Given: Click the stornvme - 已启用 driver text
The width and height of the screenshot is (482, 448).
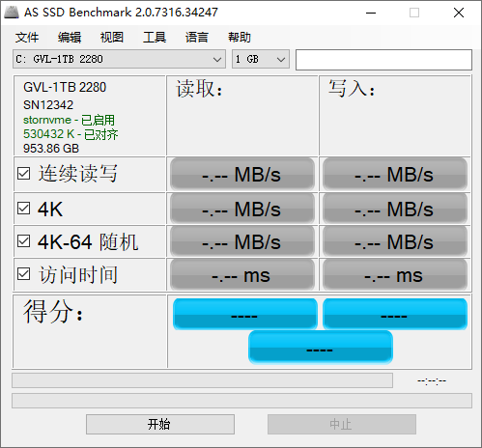Looking at the screenshot, I should point(69,120).
